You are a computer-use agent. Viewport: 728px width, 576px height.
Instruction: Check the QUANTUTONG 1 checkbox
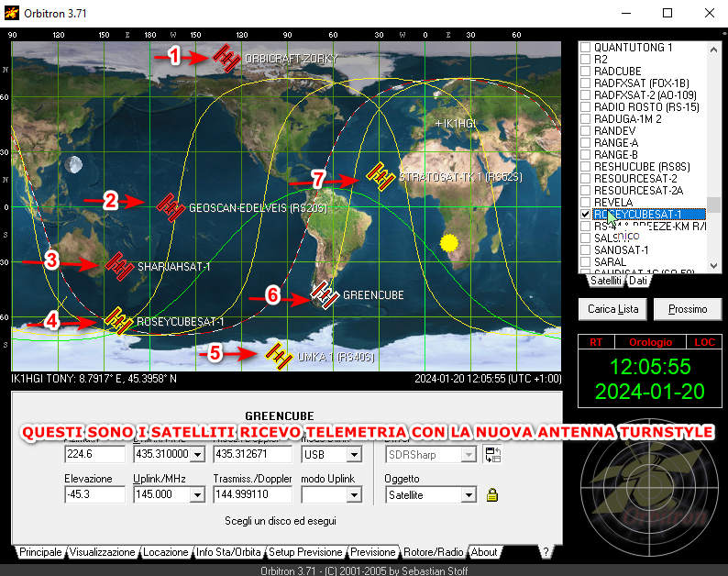[x=586, y=48]
